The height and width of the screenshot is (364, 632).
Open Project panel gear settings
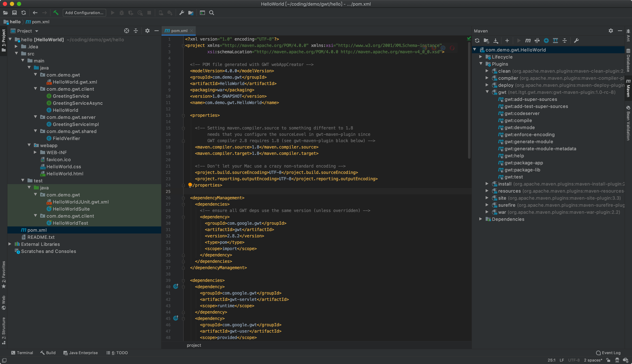point(147,31)
